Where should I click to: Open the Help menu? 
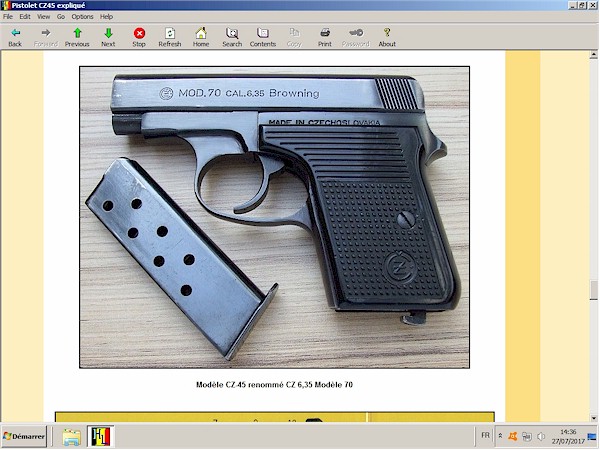pyautogui.click(x=106, y=16)
